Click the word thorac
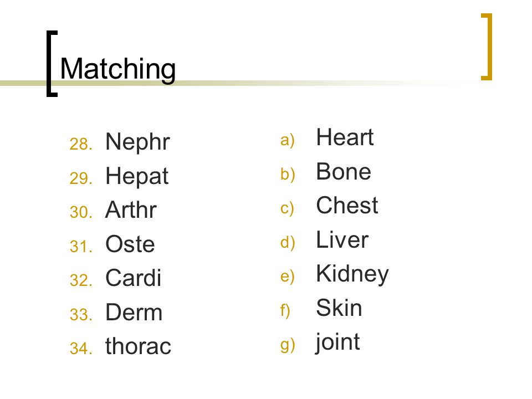Viewport: 532px width, 399px height. (x=138, y=346)
